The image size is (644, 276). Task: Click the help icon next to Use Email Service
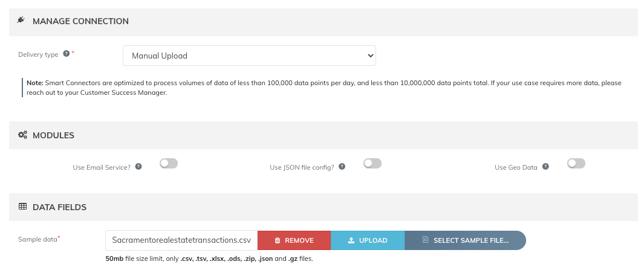click(138, 167)
